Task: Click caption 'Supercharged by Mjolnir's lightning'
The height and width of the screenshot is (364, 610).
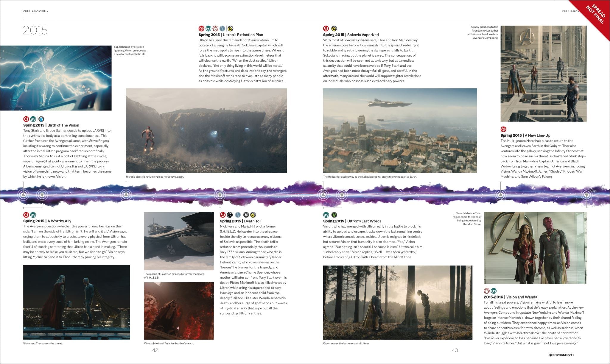Action: click(130, 51)
